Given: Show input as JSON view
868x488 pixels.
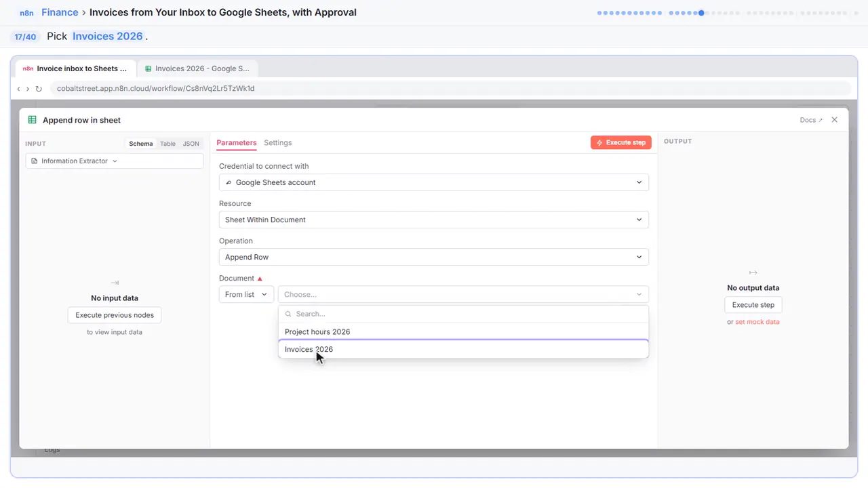Looking at the screenshot, I should [191, 144].
